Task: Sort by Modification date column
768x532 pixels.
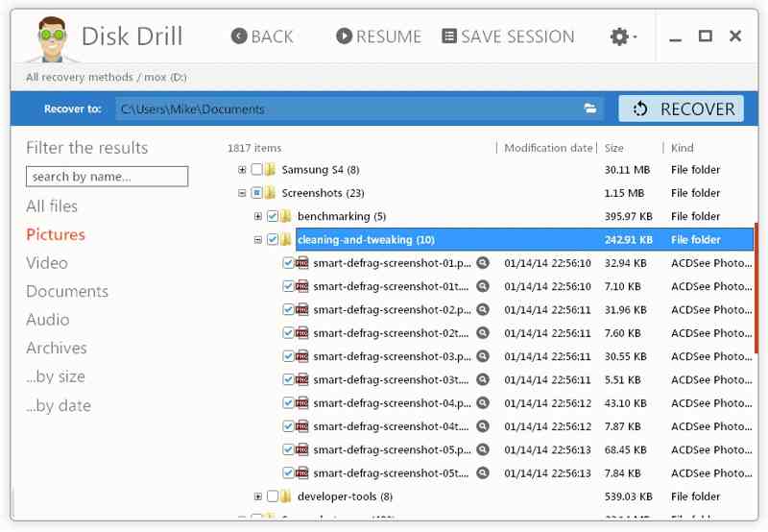Action: tap(548, 148)
